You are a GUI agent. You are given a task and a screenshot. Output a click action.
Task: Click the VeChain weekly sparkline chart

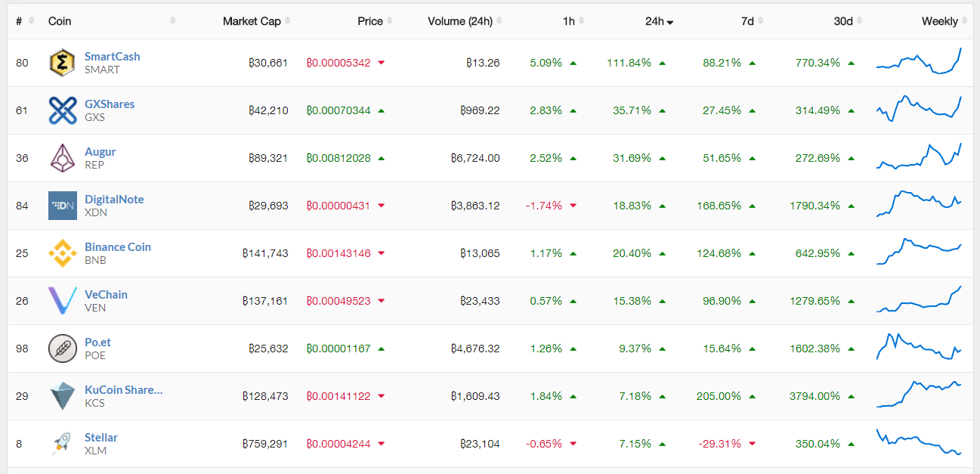click(919, 299)
